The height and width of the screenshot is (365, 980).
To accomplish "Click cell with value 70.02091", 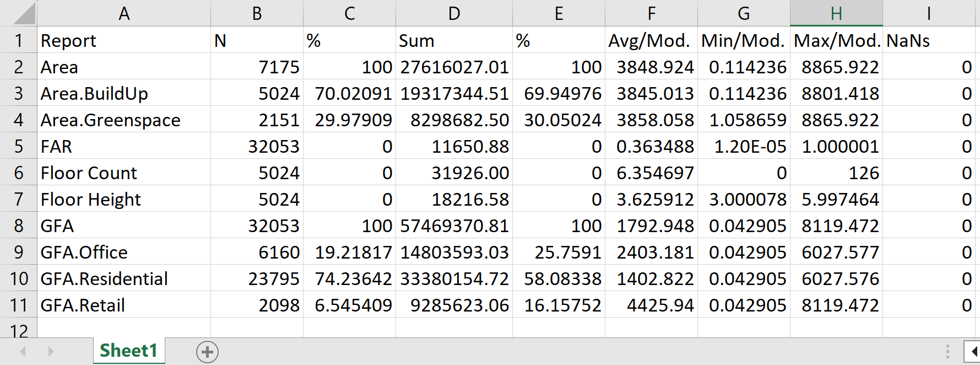I will click(x=349, y=93).
